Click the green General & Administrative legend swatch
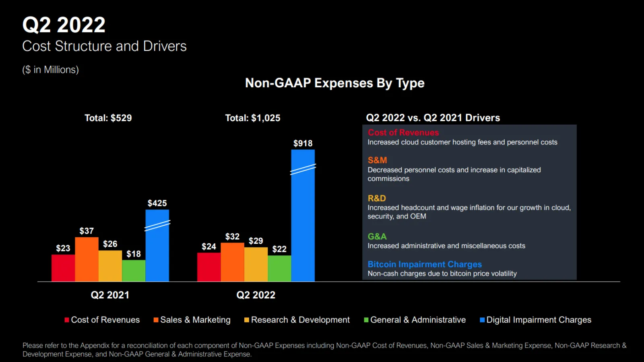The image size is (644, 362). 366,320
